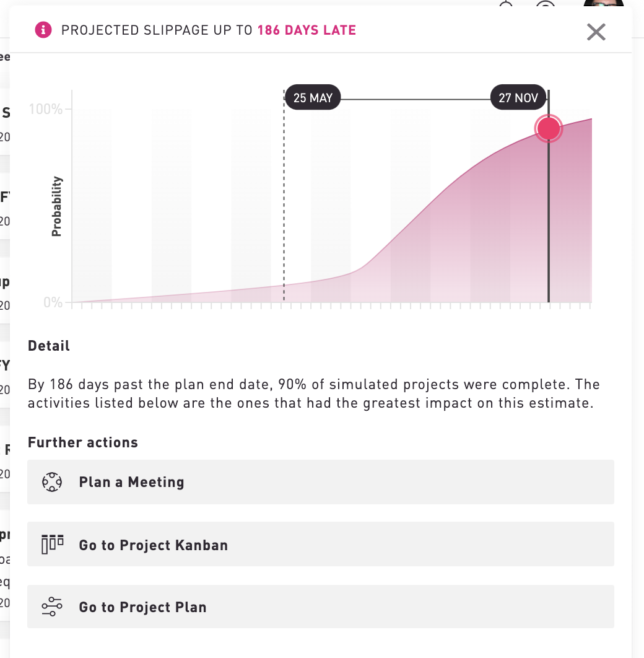Click the solid vertical line below marker
The height and width of the screenshot is (658, 644).
549,222
